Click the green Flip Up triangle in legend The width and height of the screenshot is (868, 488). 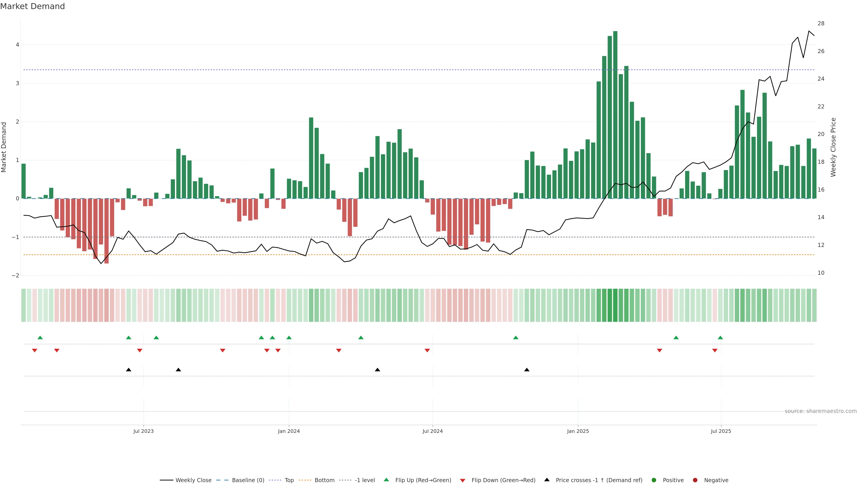click(387, 480)
